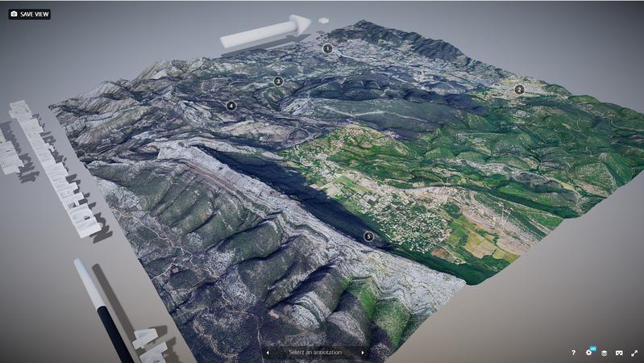Open annotation marker 3 on terrain

[278, 81]
